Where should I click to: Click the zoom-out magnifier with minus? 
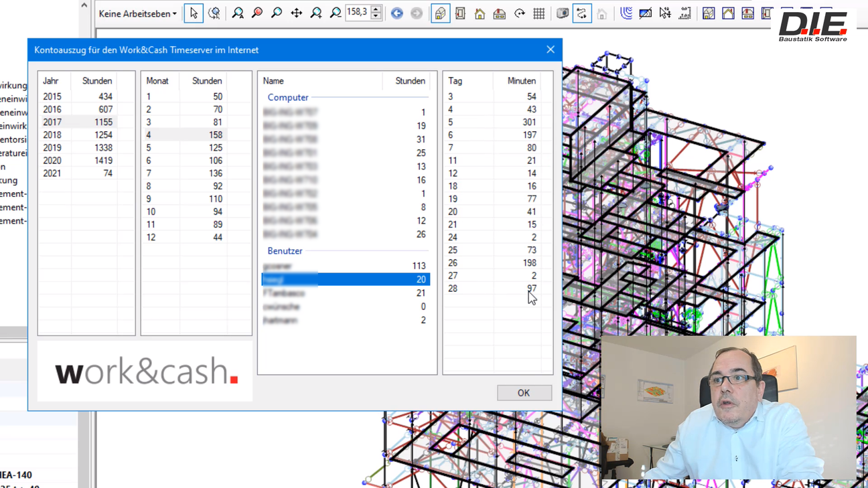click(x=336, y=13)
